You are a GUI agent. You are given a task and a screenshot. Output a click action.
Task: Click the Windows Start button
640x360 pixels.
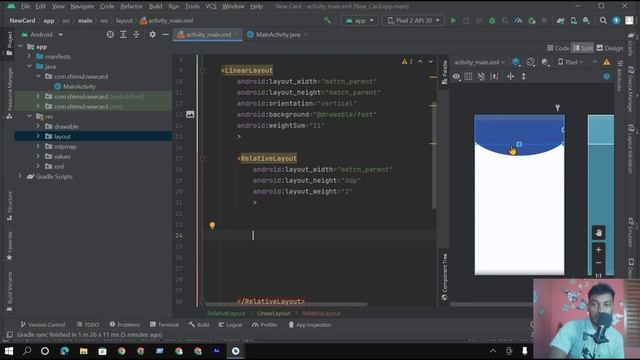tap(9, 351)
